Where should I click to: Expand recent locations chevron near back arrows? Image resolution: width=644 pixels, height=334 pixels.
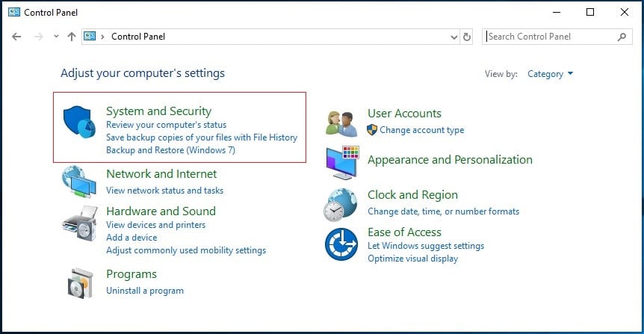(x=56, y=37)
